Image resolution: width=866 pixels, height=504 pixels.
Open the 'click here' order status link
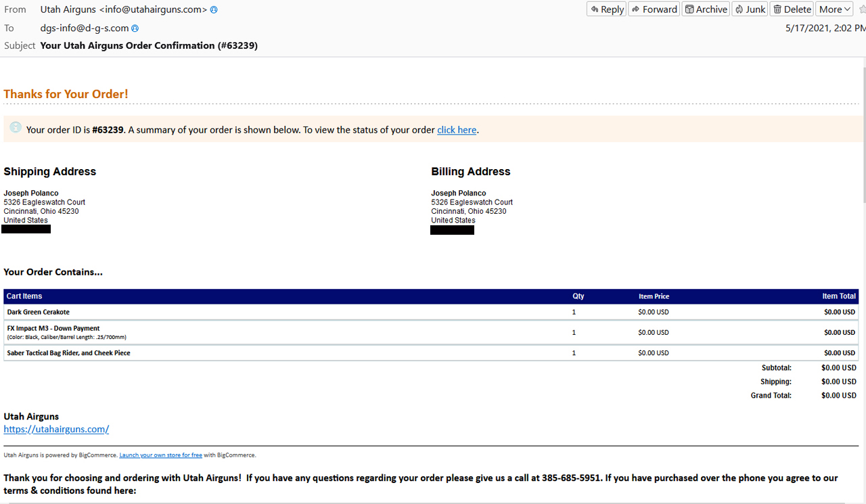(x=457, y=130)
